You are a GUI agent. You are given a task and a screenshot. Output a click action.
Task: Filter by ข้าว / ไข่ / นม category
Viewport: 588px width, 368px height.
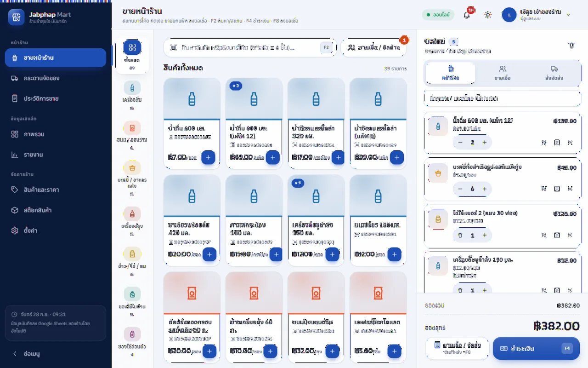[x=132, y=262]
